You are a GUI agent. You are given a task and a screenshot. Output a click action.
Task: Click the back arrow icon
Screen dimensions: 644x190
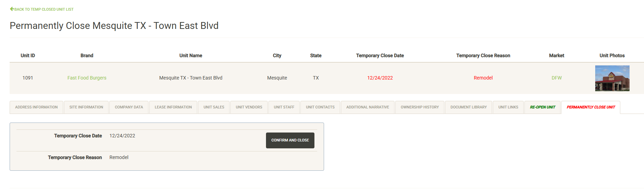pos(12,9)
